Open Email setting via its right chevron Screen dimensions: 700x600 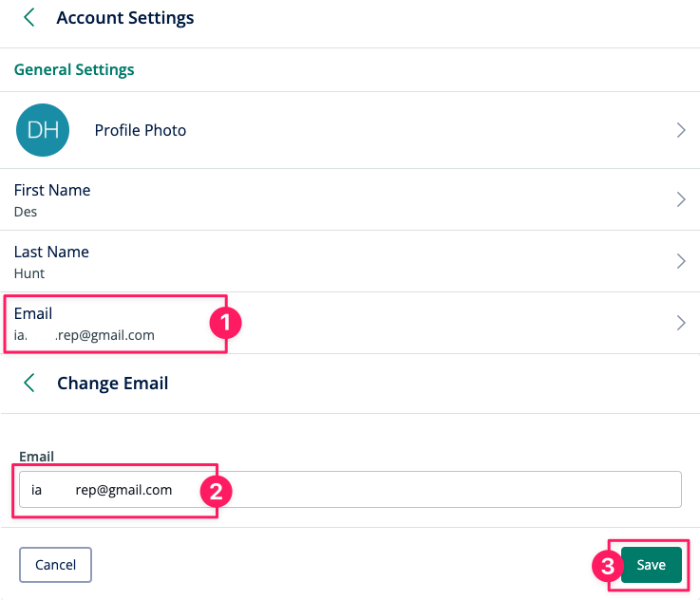[x=681, y=323]
